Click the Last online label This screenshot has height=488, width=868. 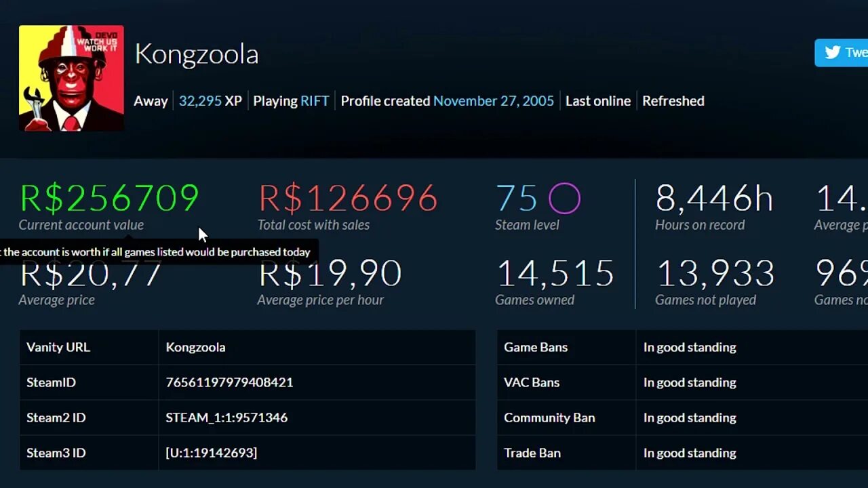pyautogui.click(x=598, y=101)
